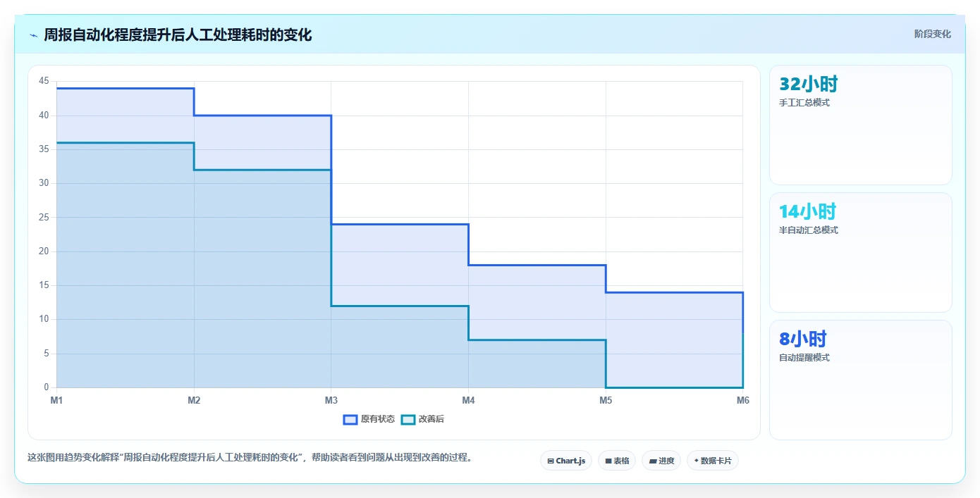Image resolution: width=980 pixels, height=498 pixels.
Task: Click the 半自动汇总模式 caption
Action: (x=809, y=230)
